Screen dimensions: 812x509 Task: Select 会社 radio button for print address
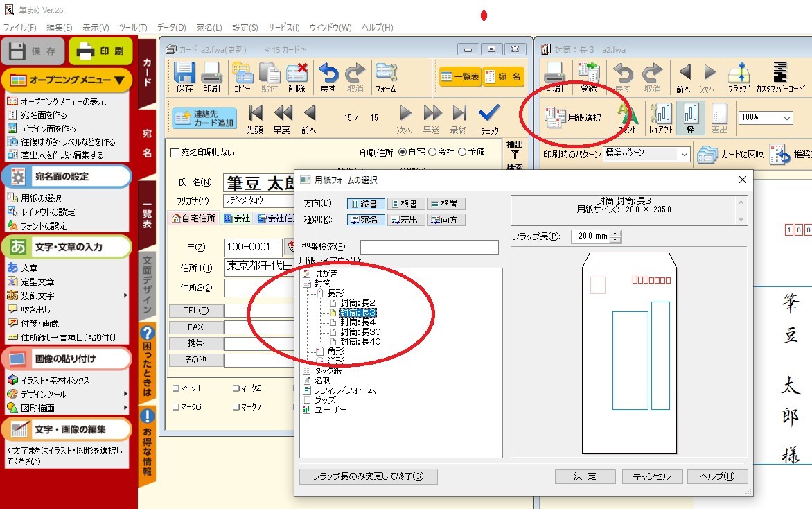point(432,152)
